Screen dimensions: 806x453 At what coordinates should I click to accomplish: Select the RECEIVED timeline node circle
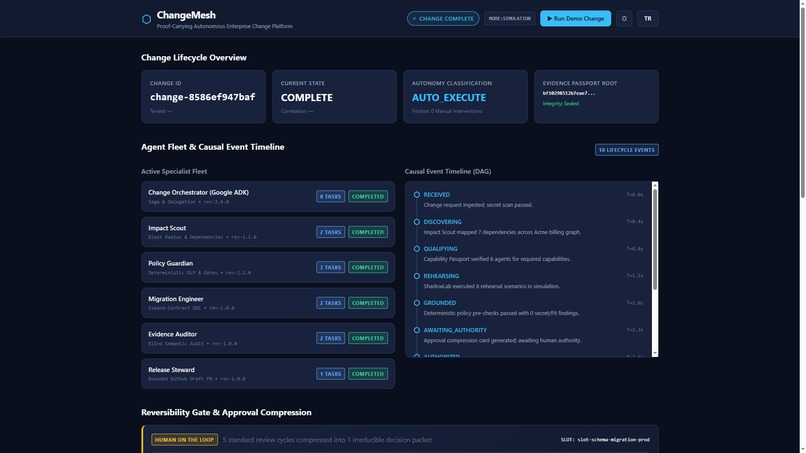pos(417,194)
